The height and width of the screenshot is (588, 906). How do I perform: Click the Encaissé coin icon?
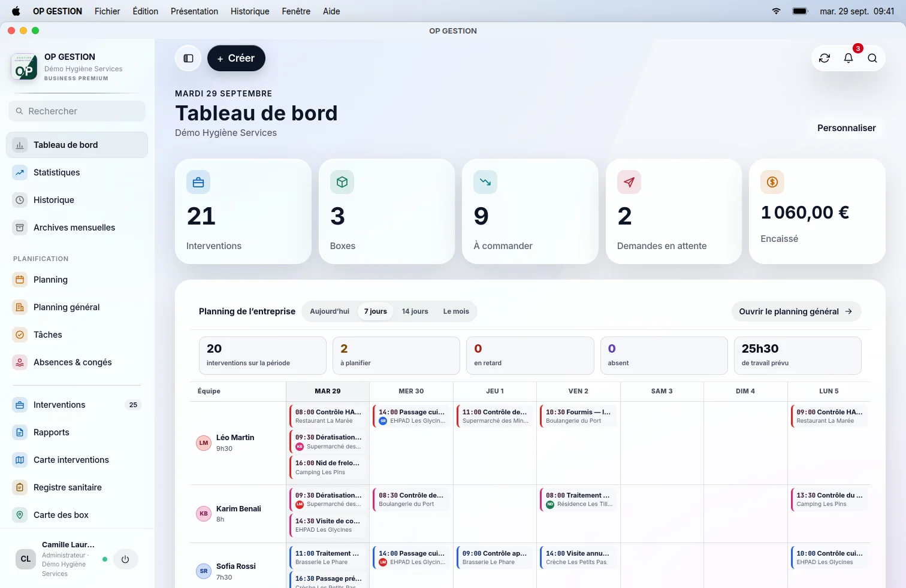772,182
